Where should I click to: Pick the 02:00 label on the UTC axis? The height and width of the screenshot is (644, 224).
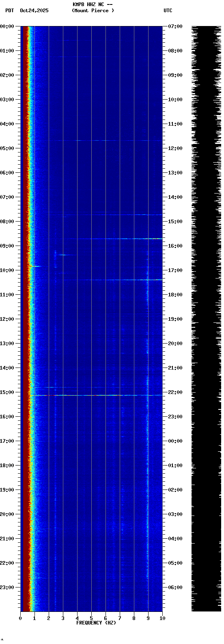click(x=175, y=490)
